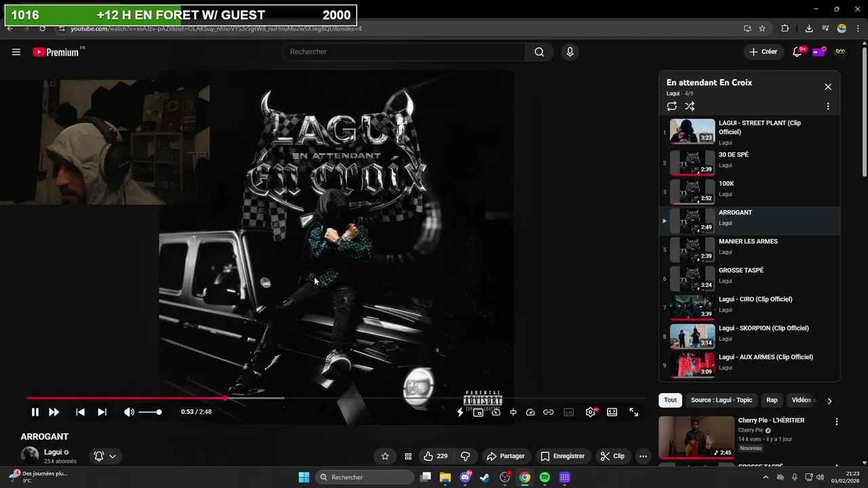Click the Clip button
This screenshot has width=868, height=488.
612,456
